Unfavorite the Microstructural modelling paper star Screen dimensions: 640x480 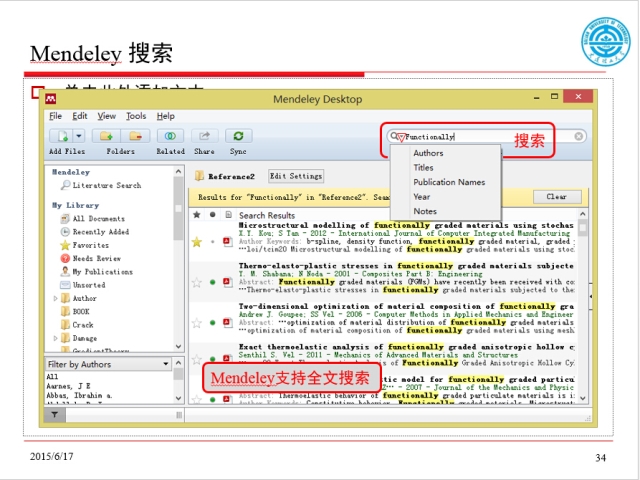(197, 242)
